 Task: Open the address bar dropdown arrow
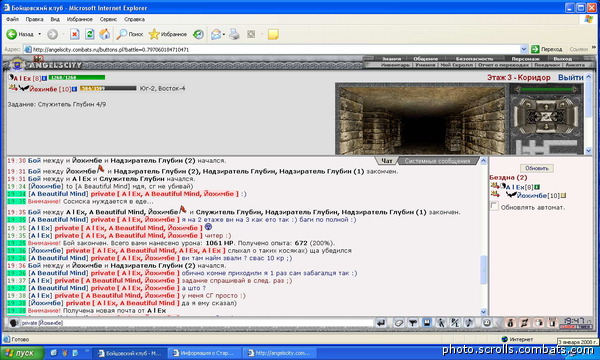524,49
